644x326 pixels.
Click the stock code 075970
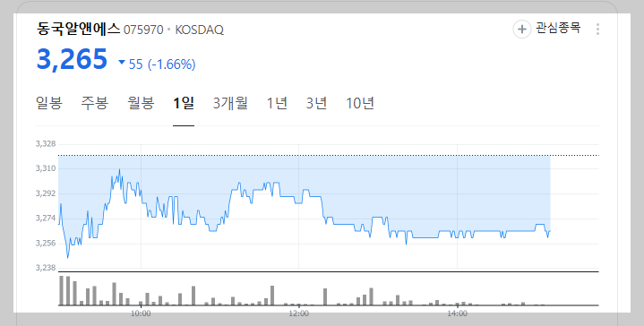tap(143, 30)
